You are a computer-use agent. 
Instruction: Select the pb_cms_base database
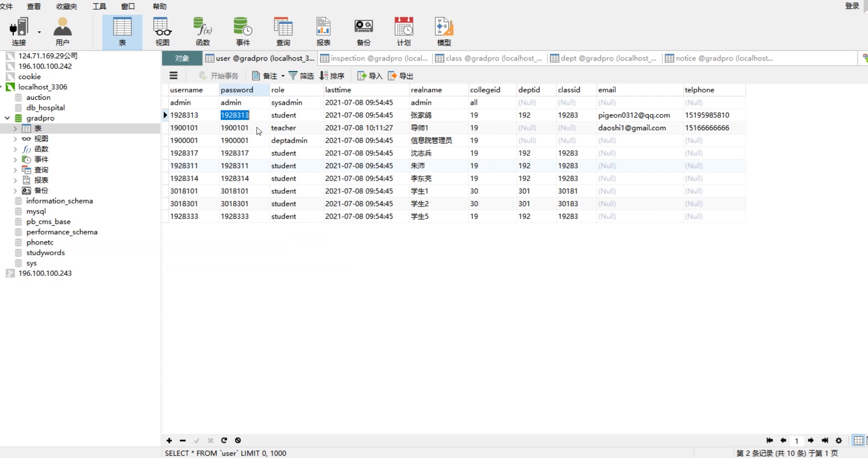[48, 222]
